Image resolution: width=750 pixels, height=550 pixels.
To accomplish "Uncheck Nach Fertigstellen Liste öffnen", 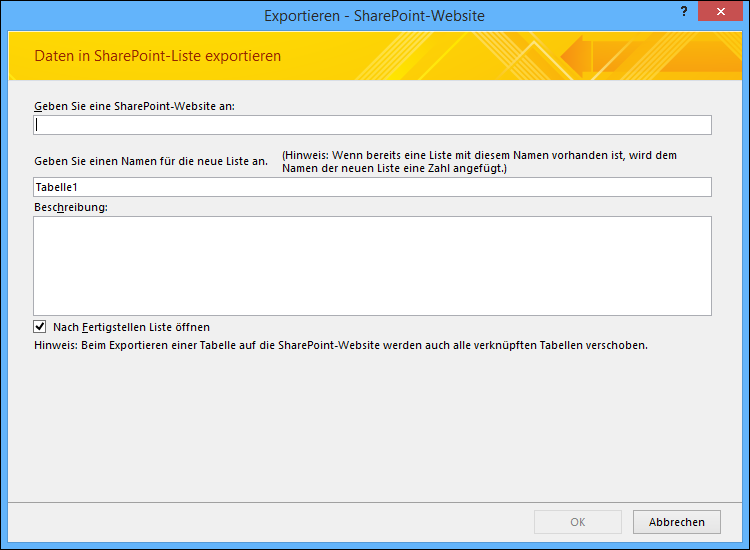I will (40, 327).
